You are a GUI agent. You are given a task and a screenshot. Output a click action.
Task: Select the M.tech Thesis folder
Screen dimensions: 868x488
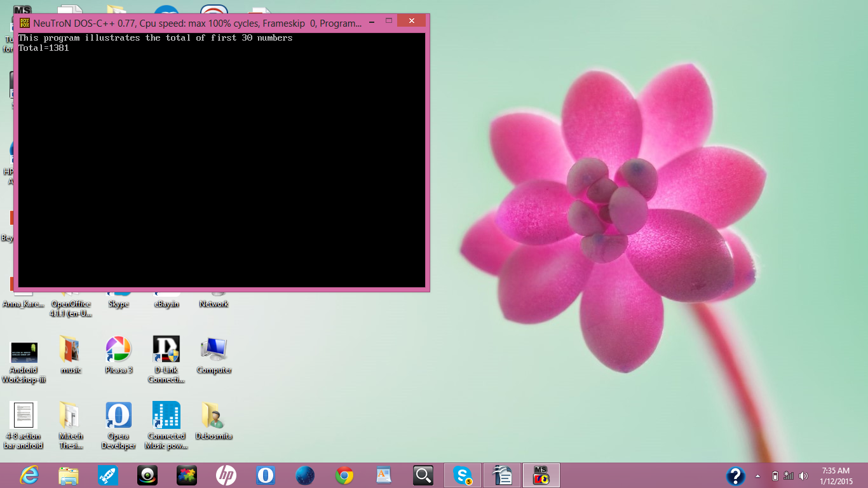71,416
